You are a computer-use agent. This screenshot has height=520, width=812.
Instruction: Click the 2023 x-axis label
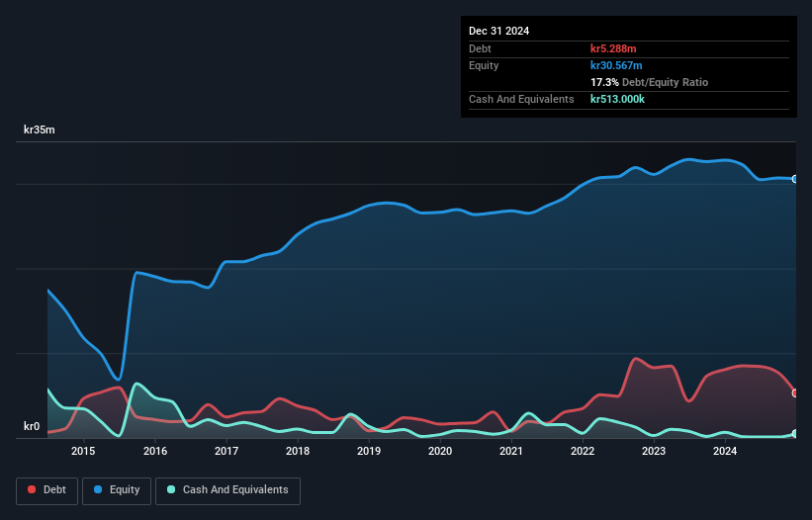[654, 451]
